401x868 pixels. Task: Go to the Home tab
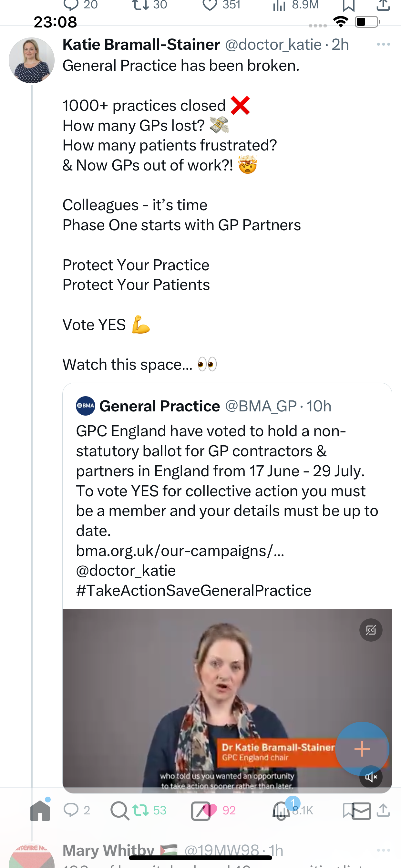(x=40, y=811)
